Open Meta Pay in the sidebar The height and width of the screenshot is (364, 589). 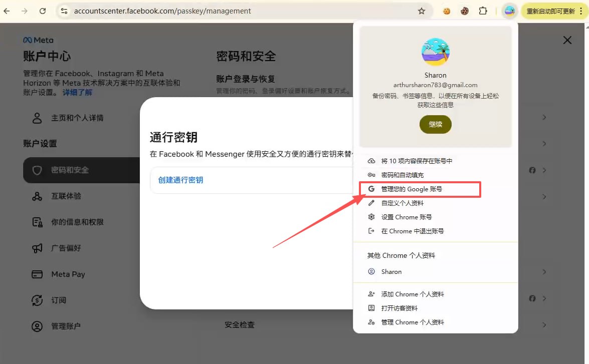[x=68, y=274]
